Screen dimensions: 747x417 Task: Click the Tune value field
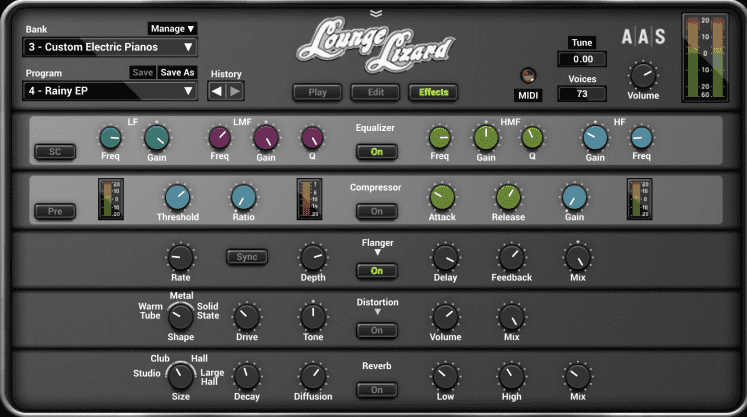tap(582, 59)
